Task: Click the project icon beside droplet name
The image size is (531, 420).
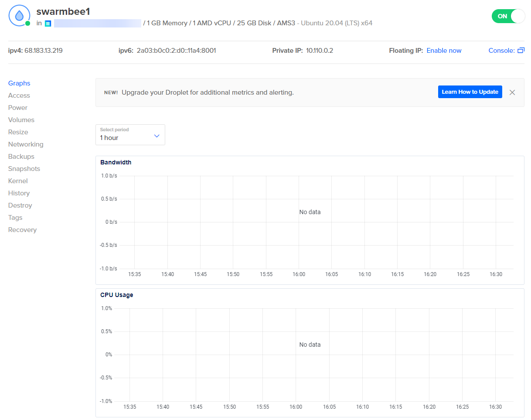Action: (48, 23)
